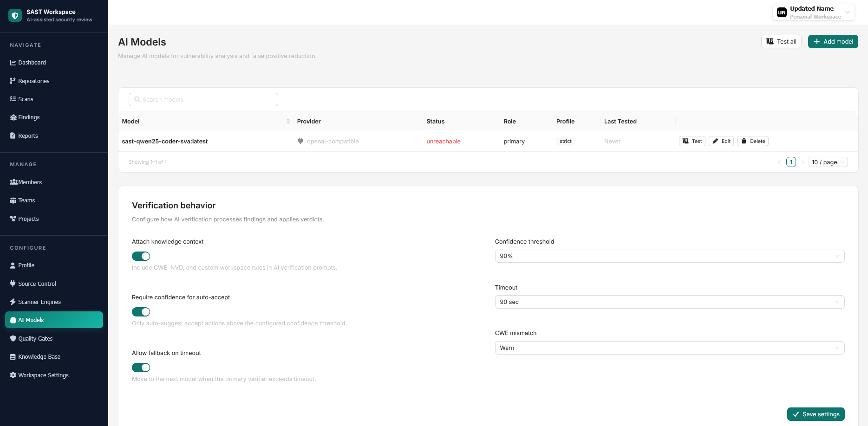Open the CWE mismatch dropdown
The width and height of the screenshot is (868, 426).
pos(669,348)
